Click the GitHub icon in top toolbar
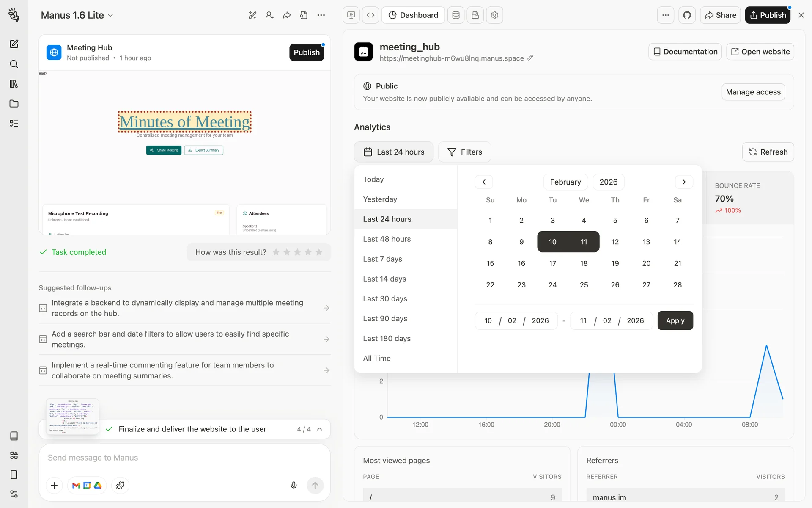Viewport: 812px width, 508px height. [687, 15]
